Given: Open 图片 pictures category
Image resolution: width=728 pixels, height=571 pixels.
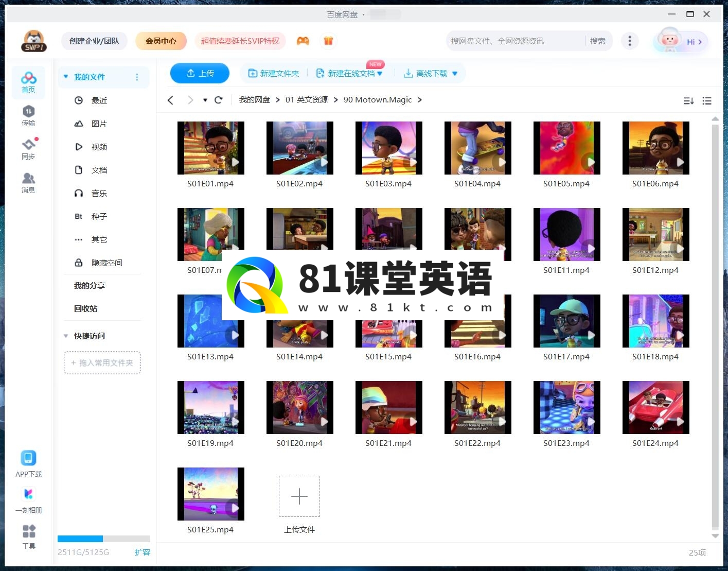Looking at the screenshot, I should (x=99, y=124).
